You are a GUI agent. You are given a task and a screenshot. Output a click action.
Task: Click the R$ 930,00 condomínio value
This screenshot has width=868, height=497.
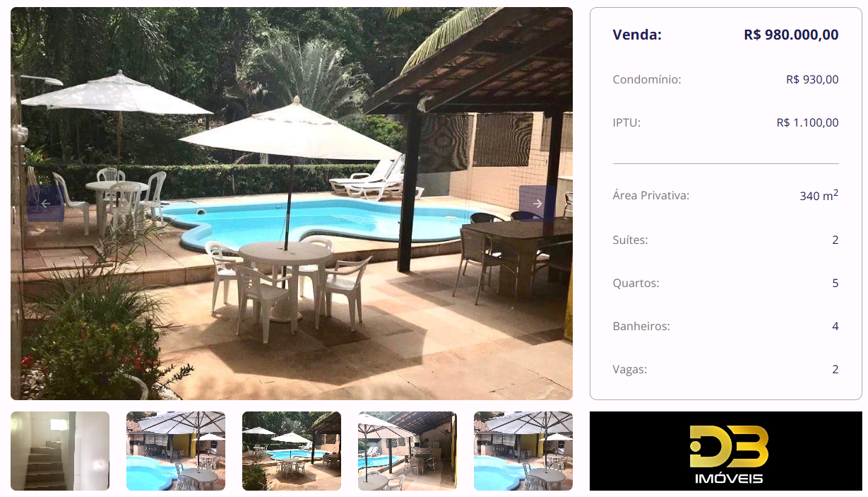coord(812,79)
